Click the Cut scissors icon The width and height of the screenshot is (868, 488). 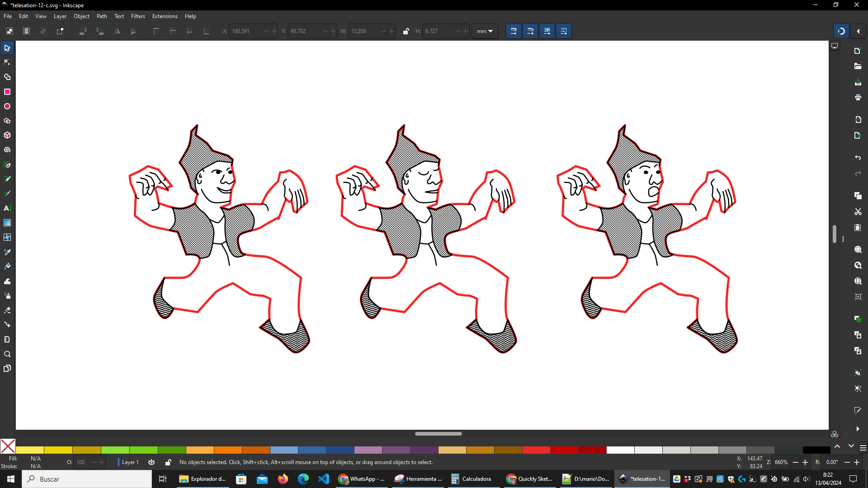point(858,211)
